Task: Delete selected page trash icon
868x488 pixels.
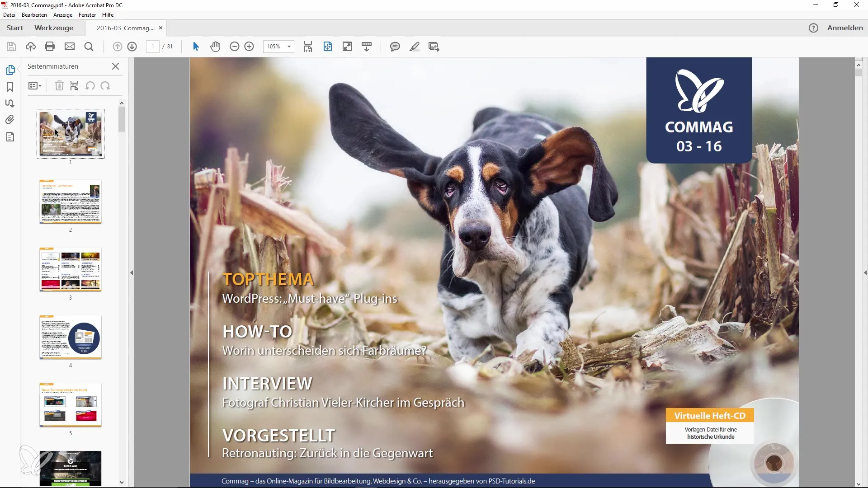Action: point(59,85)
